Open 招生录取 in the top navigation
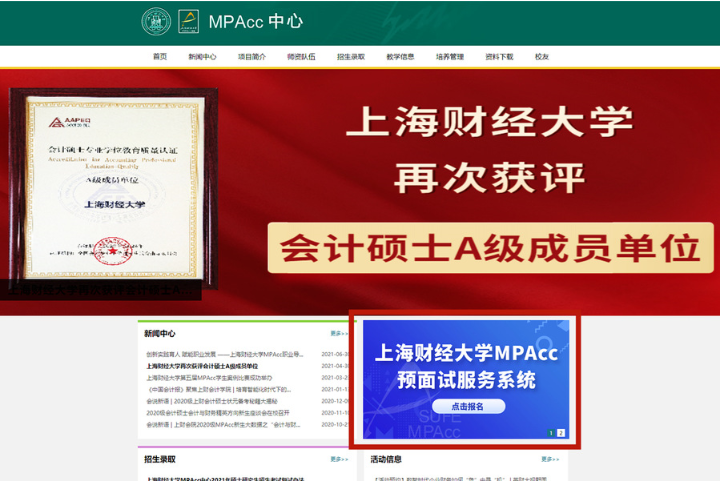The image size is (721, 484). [351, 57]
